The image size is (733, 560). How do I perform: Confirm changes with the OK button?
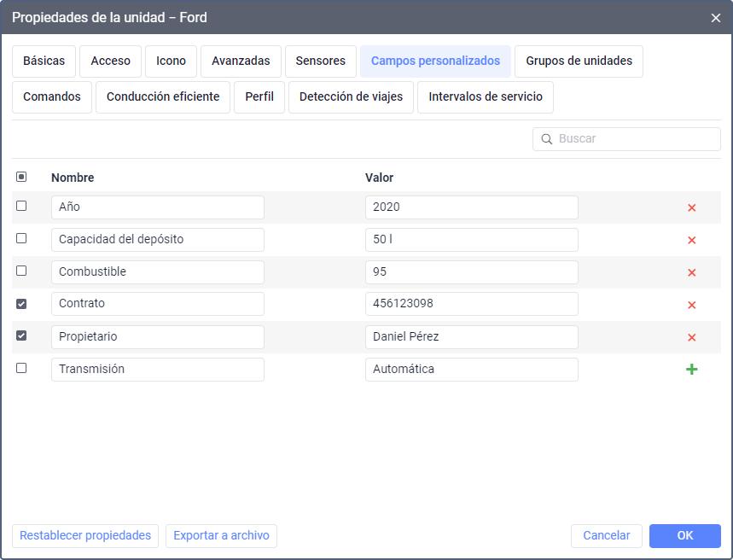(x=684, y=536)
